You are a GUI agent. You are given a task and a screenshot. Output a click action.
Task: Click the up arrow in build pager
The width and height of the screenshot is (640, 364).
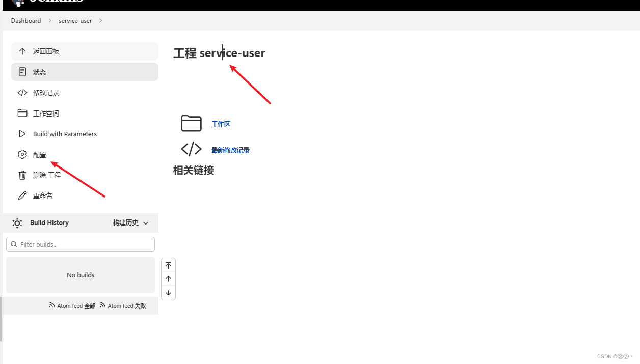[168, 279]
